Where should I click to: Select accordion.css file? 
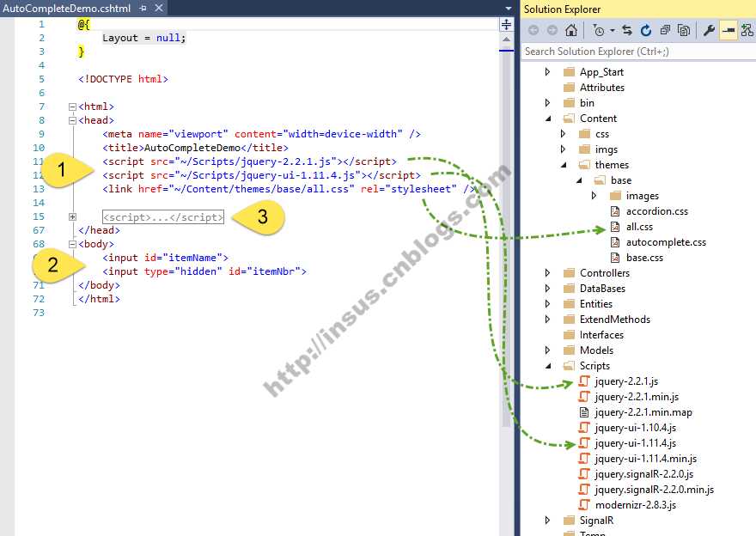[x=656, y=211]
